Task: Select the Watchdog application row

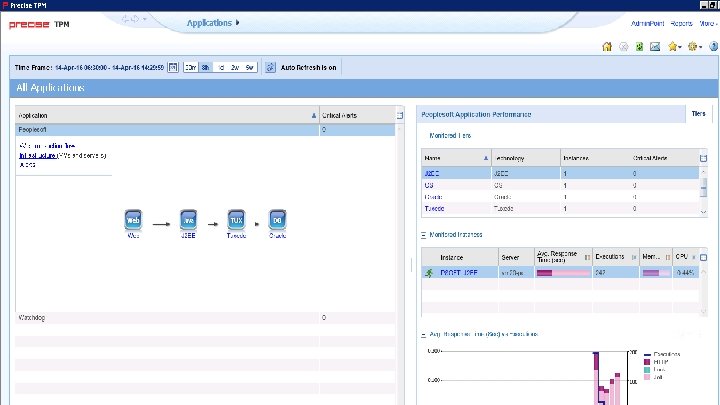Action: (x=205, y=318)
